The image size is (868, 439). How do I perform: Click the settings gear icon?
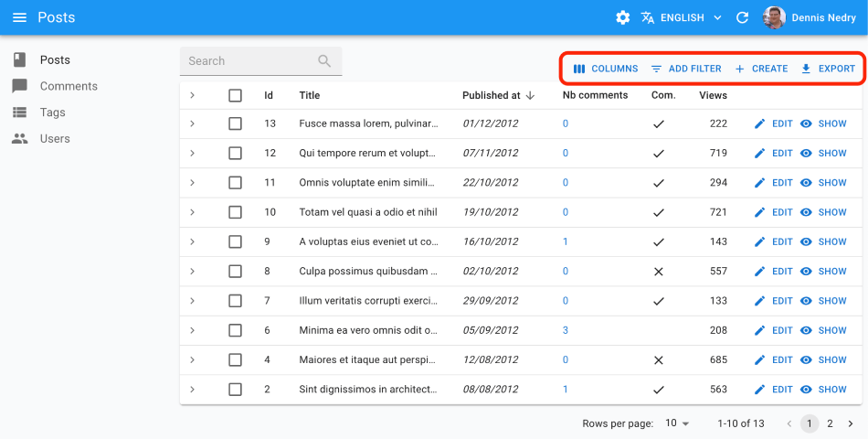(x=623, y=17)
